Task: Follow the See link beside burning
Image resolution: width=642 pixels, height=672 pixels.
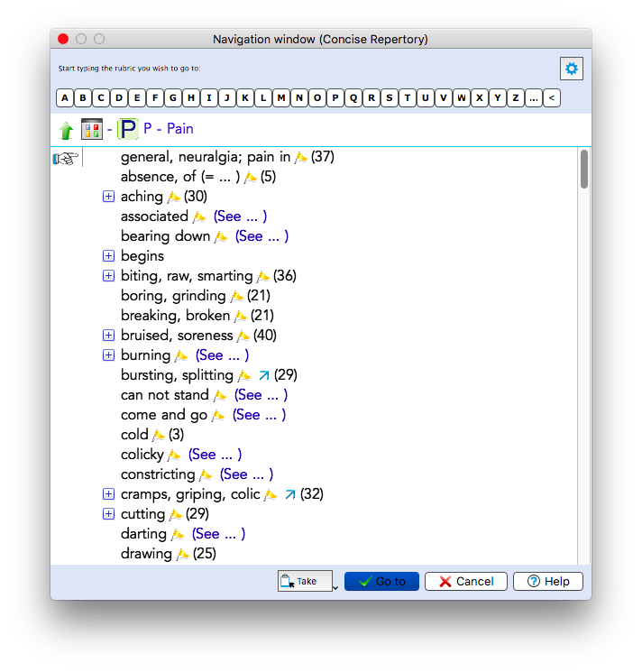Action: (222, 355)
